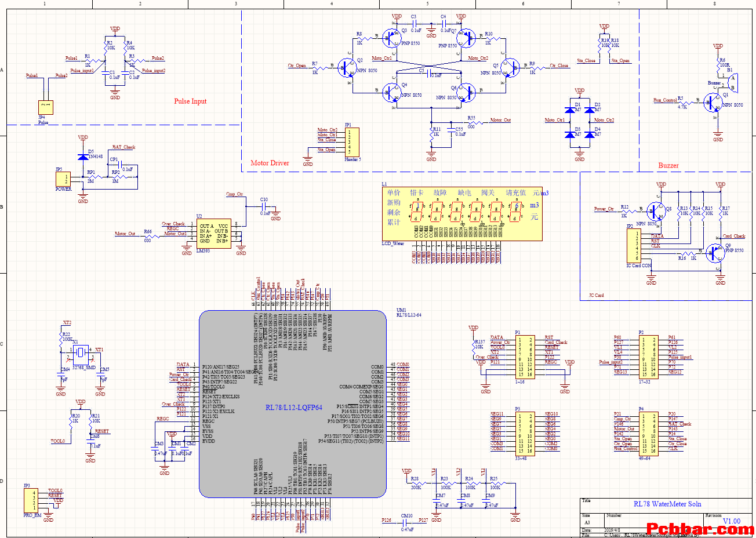Select the V1.00 revision field

[x=732, y=521]
